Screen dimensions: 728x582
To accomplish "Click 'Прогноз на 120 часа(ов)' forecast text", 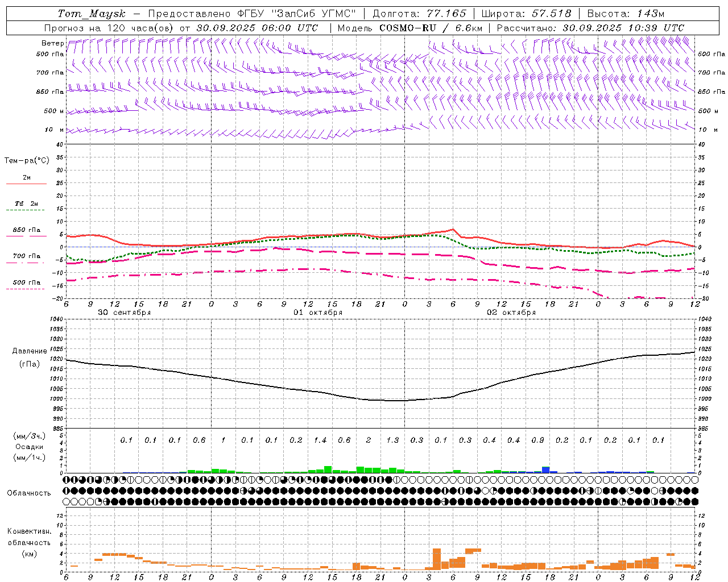I will tap(110, 28).
